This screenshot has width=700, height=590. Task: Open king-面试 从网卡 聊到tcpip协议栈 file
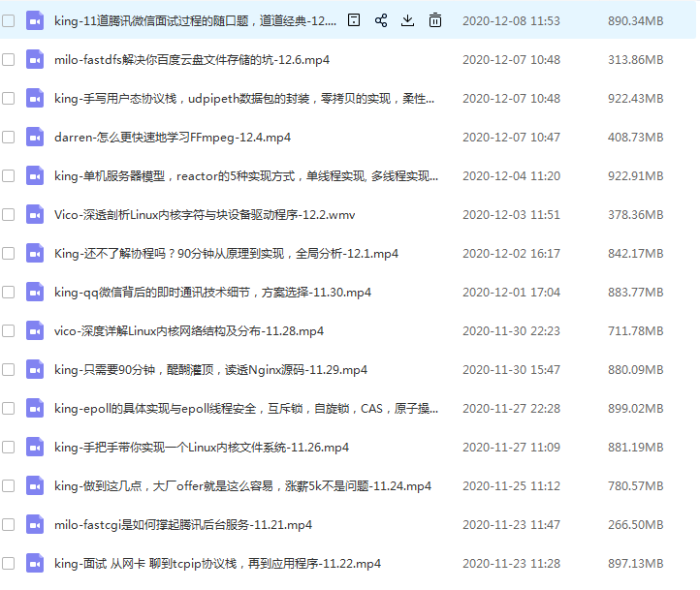click(x=217, y=564)
